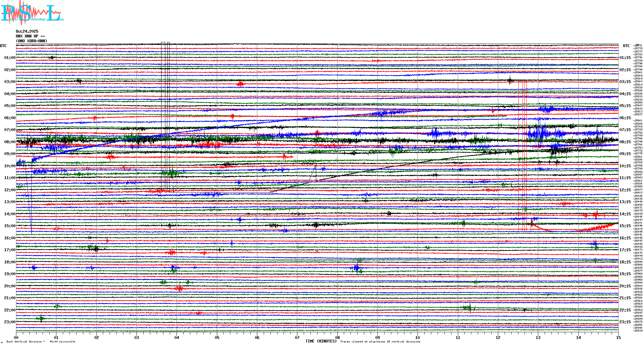The image size is (644, 346).
Task: Select the 08:00 hour label on left axis
Action: point(10,142)
